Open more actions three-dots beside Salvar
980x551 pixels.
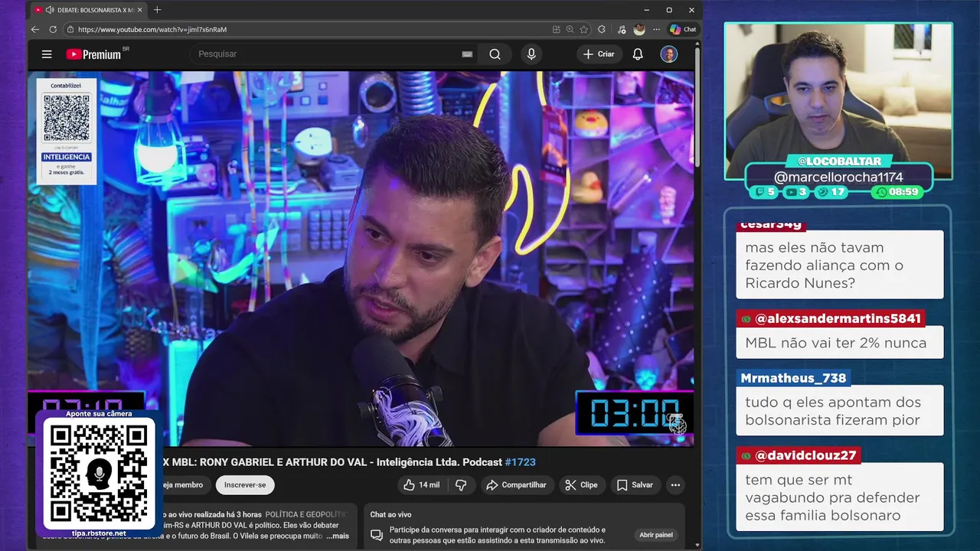tap(675, 485)
